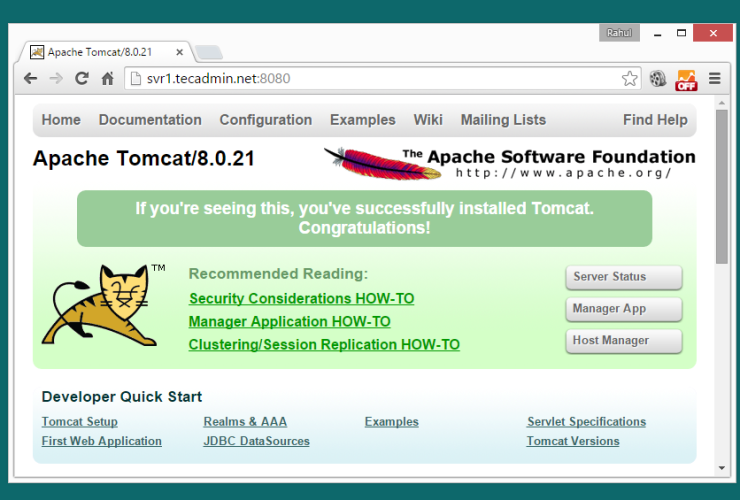Open the Manager App button
The height and width of the screenshot is (500, 740).
624,309
